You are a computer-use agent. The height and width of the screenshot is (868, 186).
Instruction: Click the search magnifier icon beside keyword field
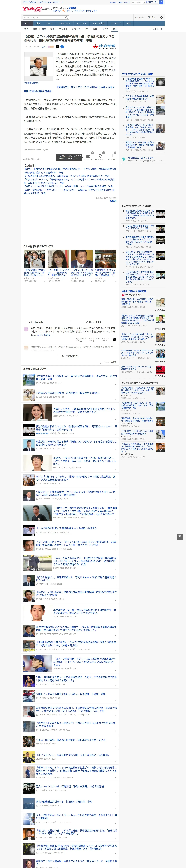coord(66,17)
